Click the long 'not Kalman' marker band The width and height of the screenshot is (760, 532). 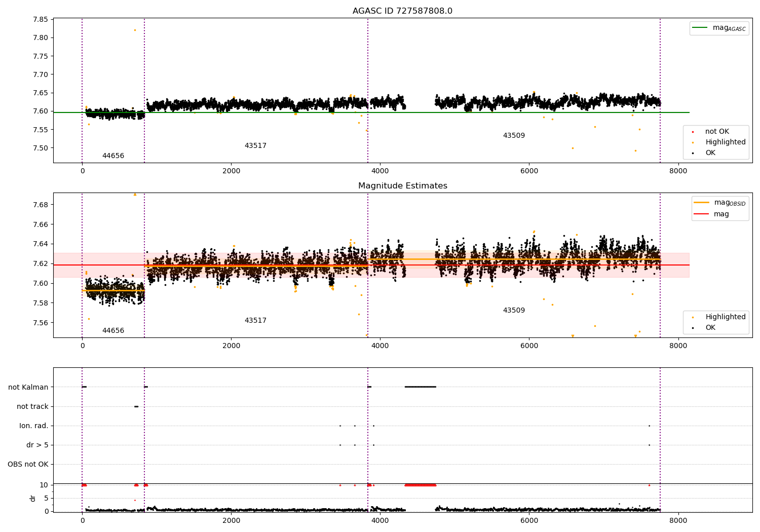click(x=420, y=387)
